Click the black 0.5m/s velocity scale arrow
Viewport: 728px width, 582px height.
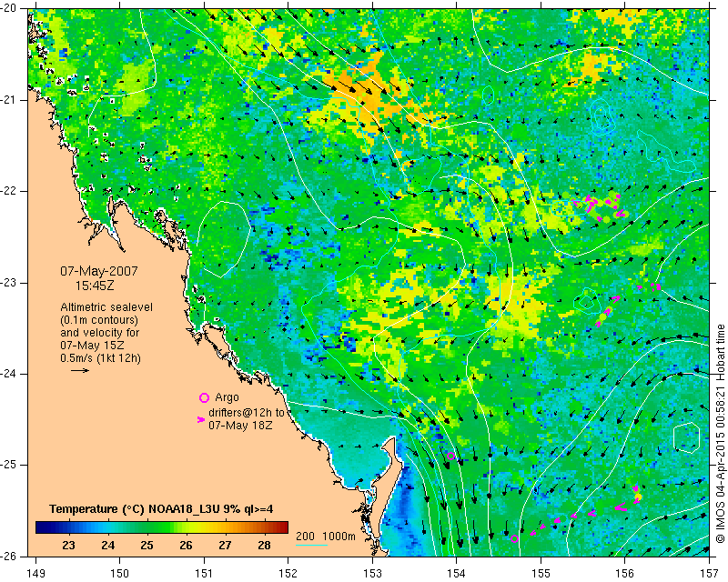80,370
